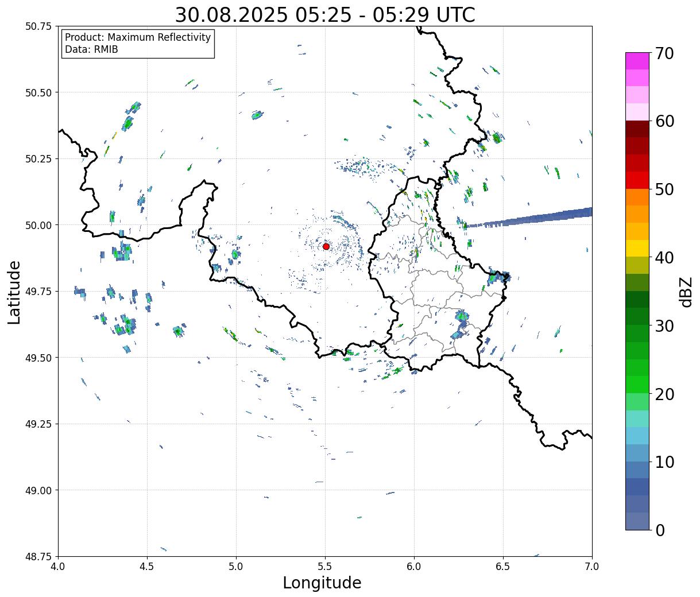Click the latitude tick label 50.00

click(x=38, y=225)
